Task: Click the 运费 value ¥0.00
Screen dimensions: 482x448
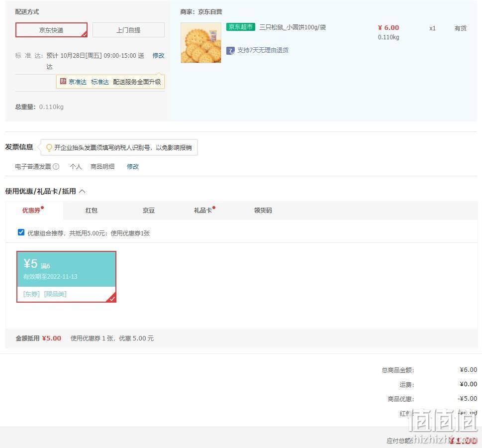Action: [469, 384]
